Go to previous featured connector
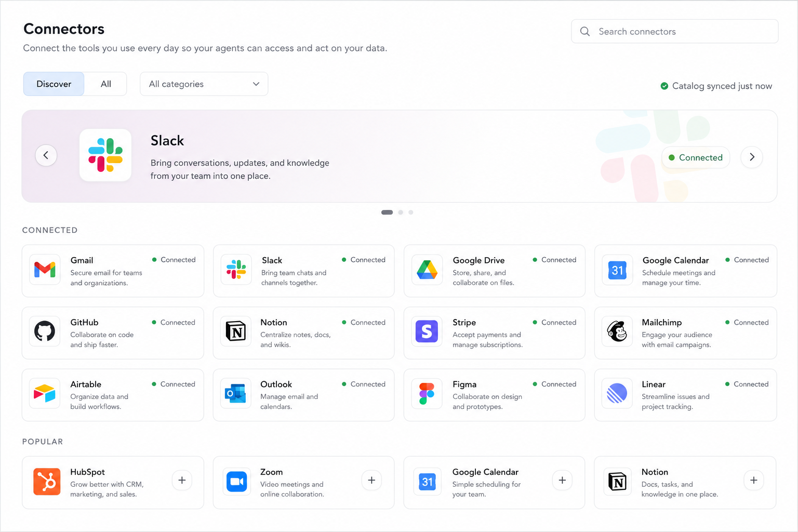798x532 pixels. (46, 155)
